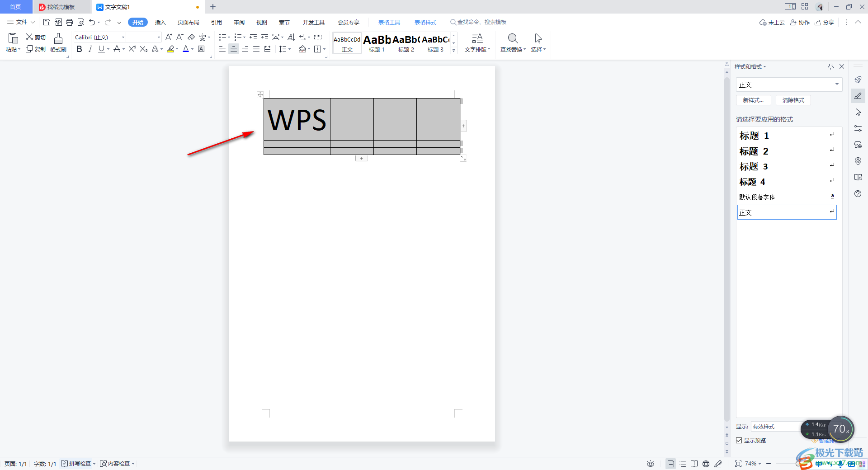Open the 文件 menu
The height and width of the screenshot is (470, 868).
(x=21, y=22)
